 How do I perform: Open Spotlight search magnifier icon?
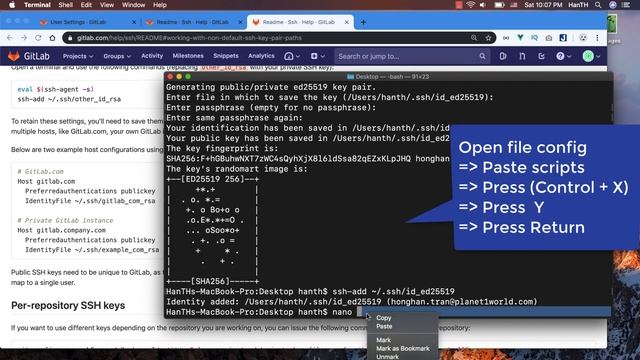click(x=598, y=5)
